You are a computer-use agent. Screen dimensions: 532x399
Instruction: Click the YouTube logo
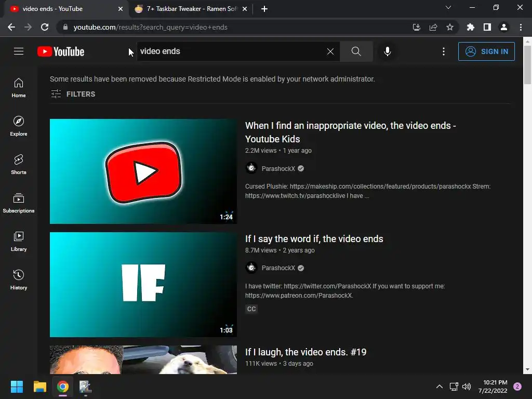tap(61, 51)
